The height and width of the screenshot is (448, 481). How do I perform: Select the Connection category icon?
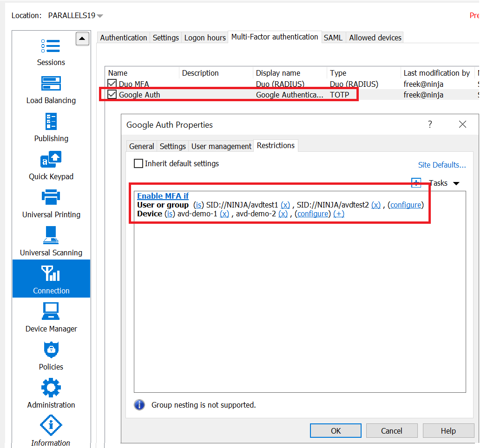[x=51, y=273]
